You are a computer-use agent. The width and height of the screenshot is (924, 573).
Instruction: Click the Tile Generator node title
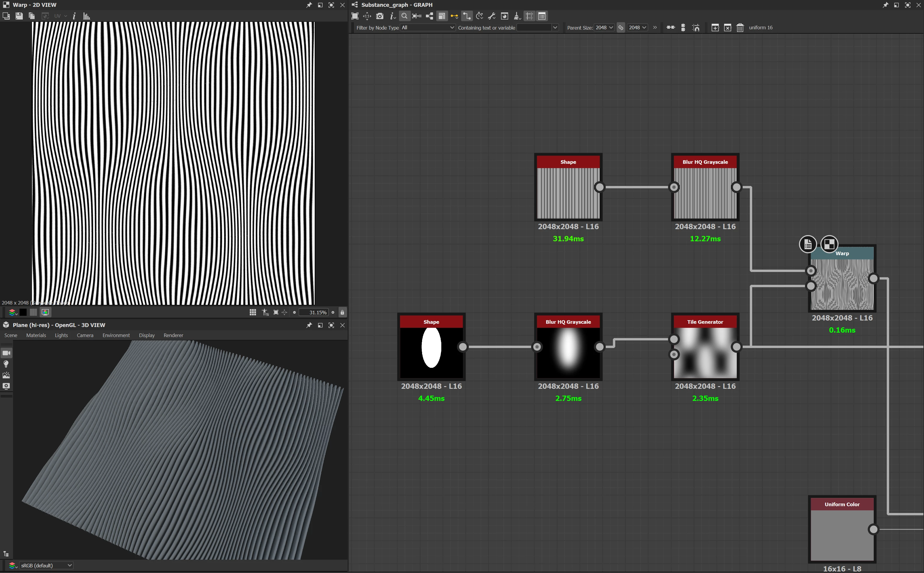[705, 322]
